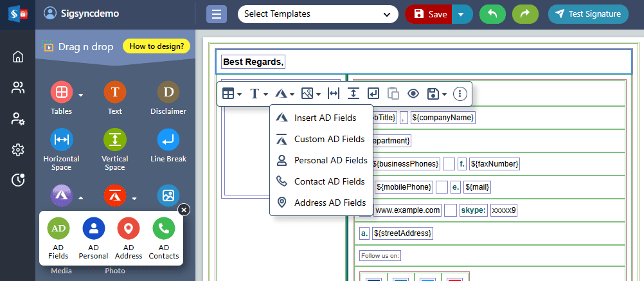
Task: Click the ${companyName} field
Action: tap(443, 118)
